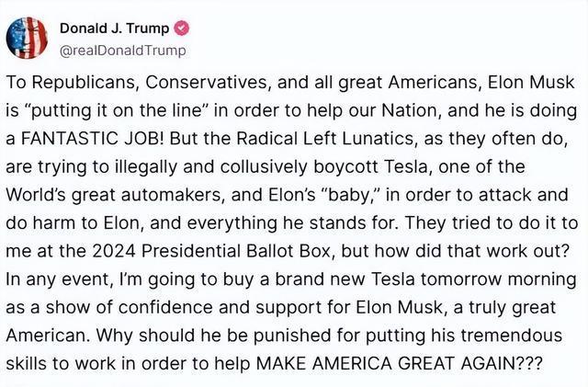
Task: Click the quoted phrase "putting it on the line"
Action: [x=117, y=111]
